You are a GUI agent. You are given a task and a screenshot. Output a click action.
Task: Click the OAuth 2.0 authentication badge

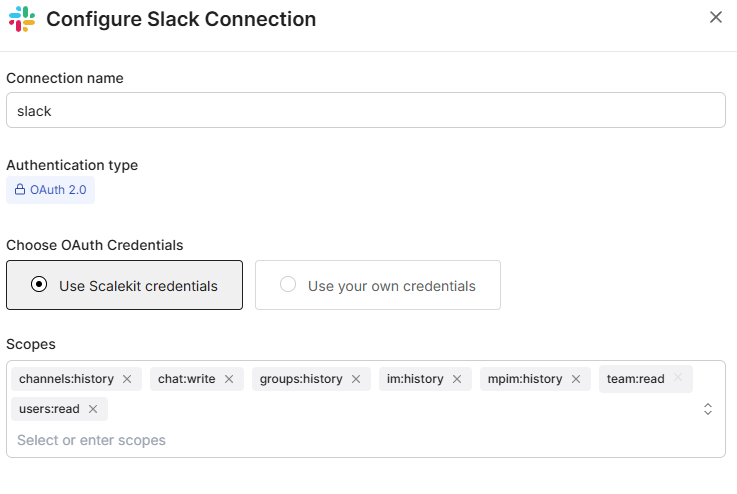(51, 190)
